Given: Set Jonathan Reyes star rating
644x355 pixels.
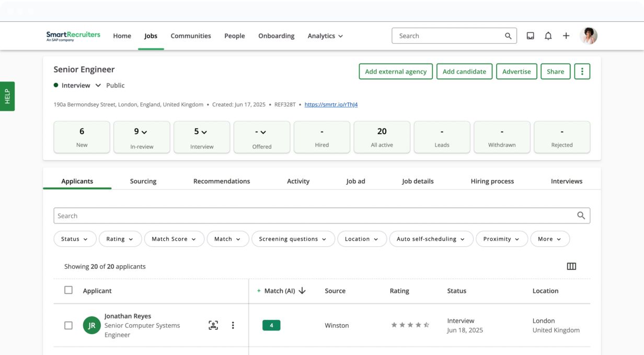Looking at the screenshot, I should pyautogui.click(x=410, y=325).
